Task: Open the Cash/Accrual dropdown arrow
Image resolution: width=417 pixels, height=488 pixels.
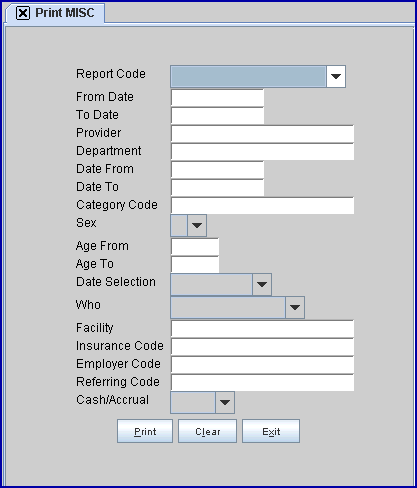Action: pos(225,402)
